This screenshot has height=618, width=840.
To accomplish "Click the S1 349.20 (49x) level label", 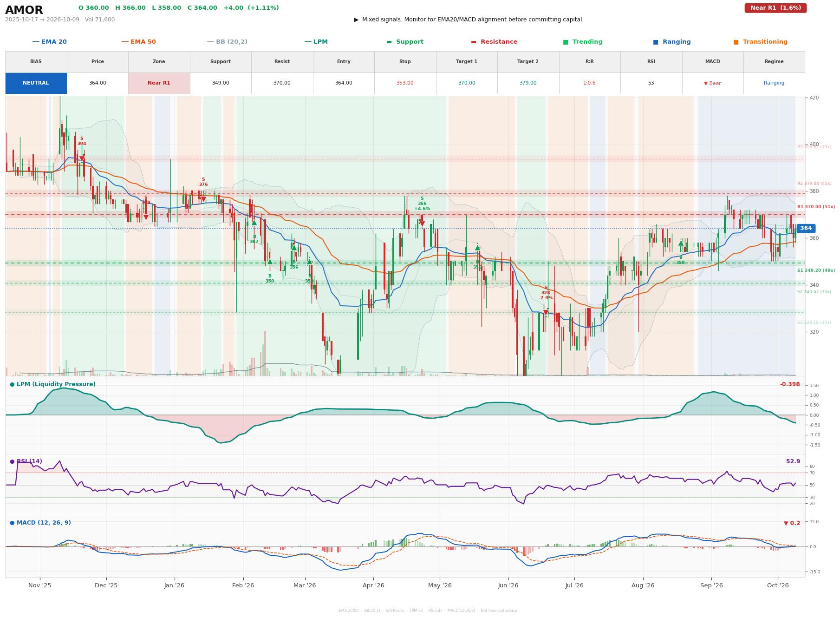I will (816, 270).
